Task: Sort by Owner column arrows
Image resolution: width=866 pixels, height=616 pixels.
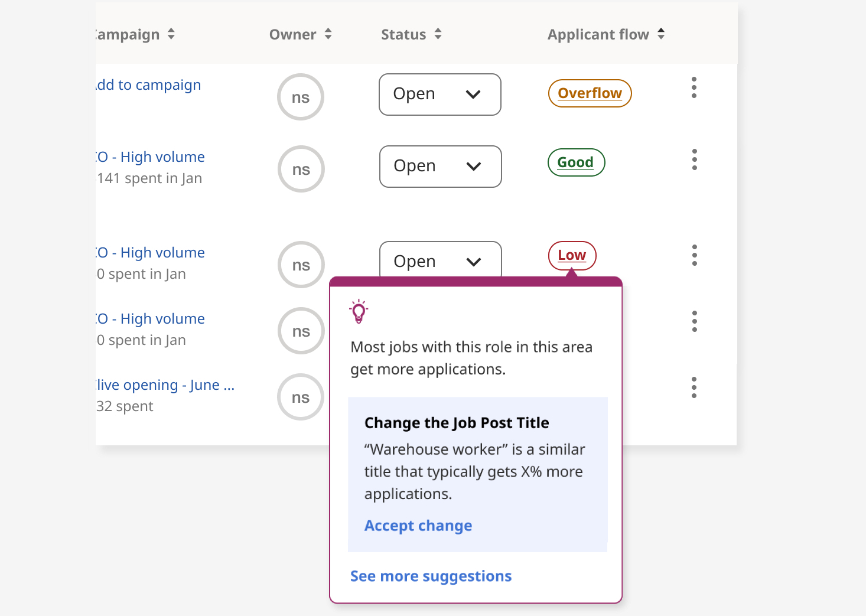Action: click(328, 34)
